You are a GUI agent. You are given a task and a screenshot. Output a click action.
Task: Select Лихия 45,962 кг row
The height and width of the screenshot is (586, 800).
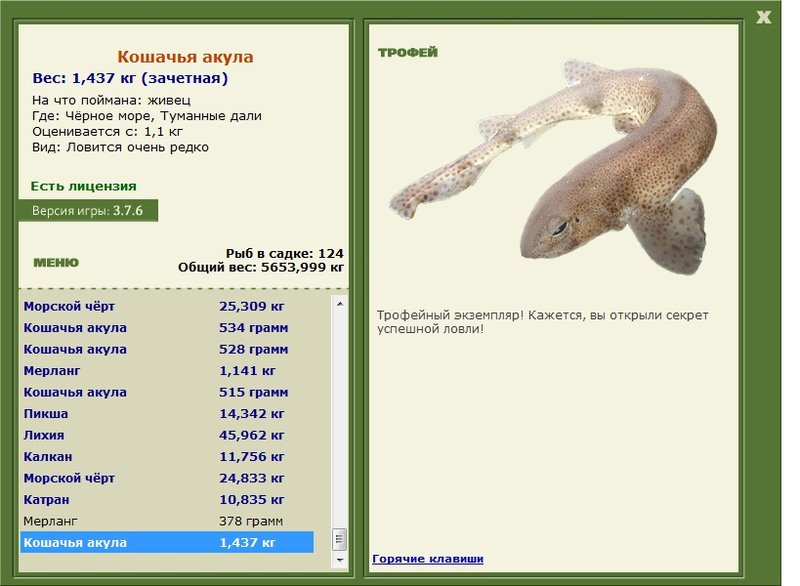click(x=167, y=435)
